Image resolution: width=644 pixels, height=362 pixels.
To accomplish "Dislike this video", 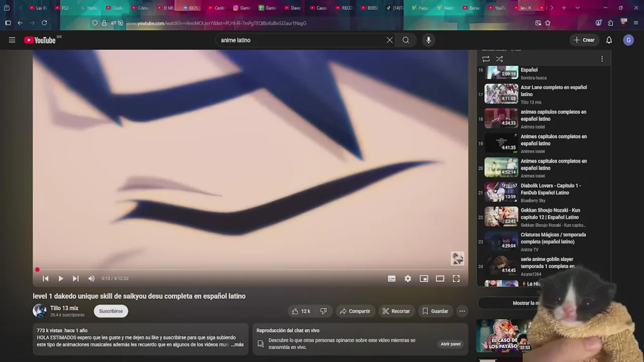I will tap(324, 311).
